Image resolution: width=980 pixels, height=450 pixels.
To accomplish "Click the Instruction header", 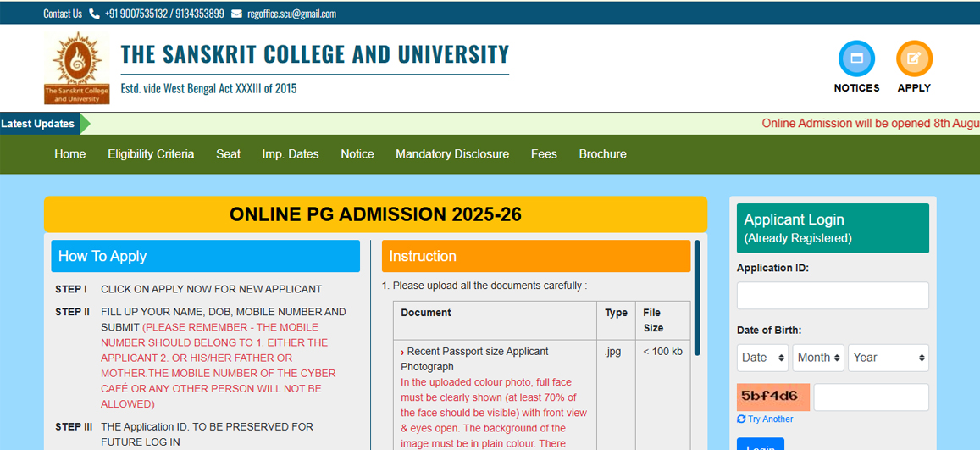I will [x=536, y=256].
